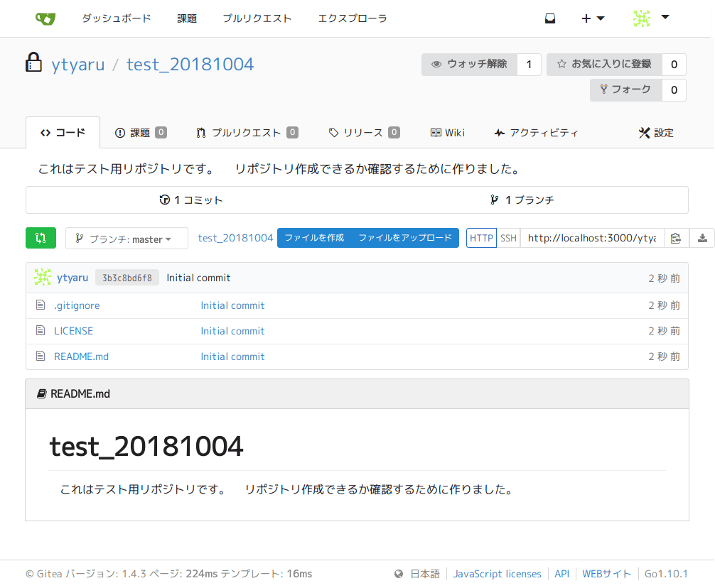Open the ブランチ: master dropdown
This screenshot has height=588, width=715.
click(126, 238)
